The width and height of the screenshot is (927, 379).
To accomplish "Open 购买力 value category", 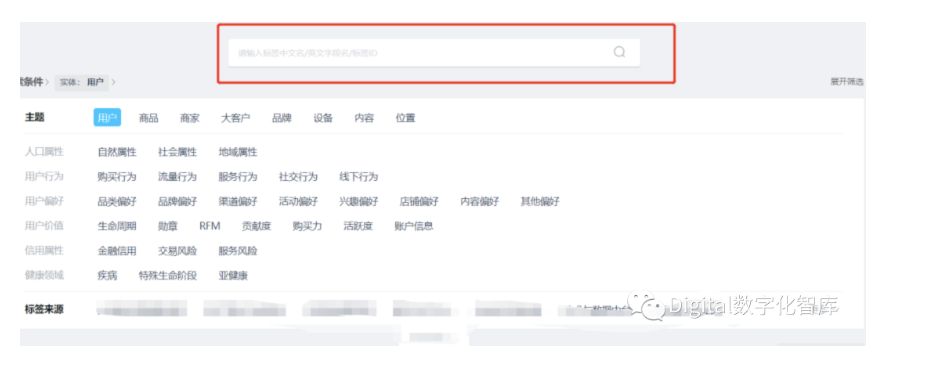I will (x=307, y=226).
